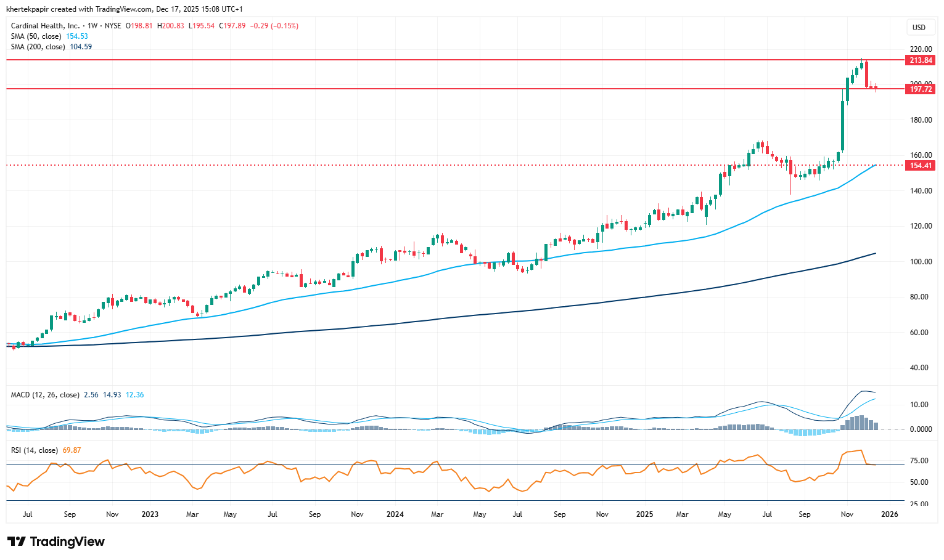The width and height of the screenshot is (944, 560).
Task: Click the 2025 label on time axis
Action: pos(644,514)
